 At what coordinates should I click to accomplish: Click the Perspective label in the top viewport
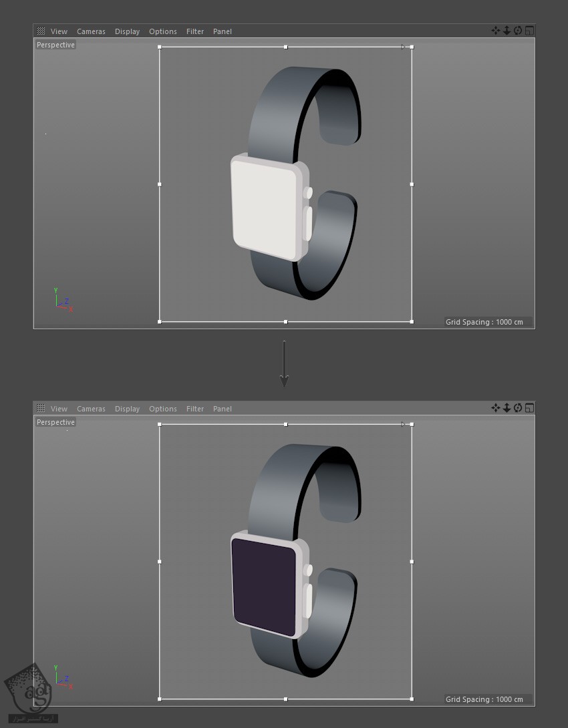55,45
